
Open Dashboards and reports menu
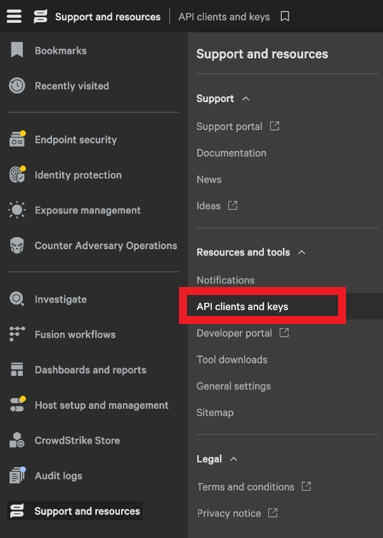[x=90, y=370]
